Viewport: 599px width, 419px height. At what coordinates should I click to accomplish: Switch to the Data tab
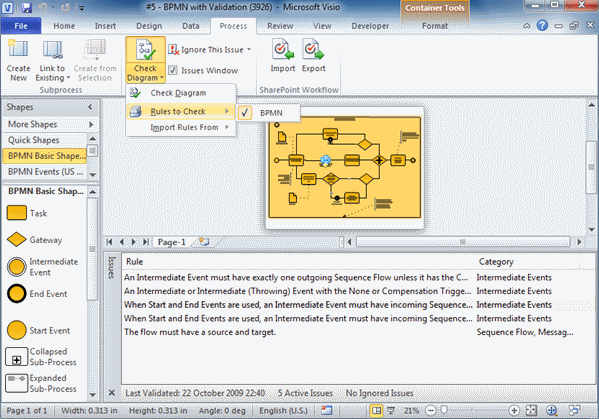[191, 26]
